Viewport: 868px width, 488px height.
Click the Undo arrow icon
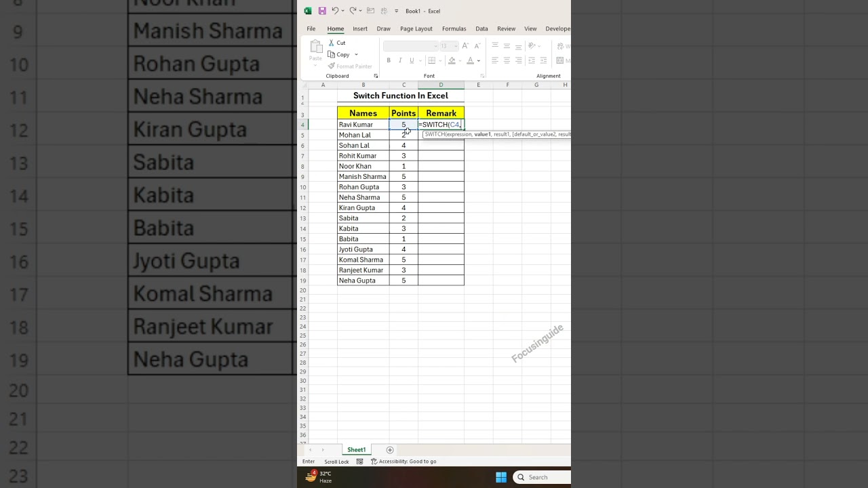(x=335, y=11)
